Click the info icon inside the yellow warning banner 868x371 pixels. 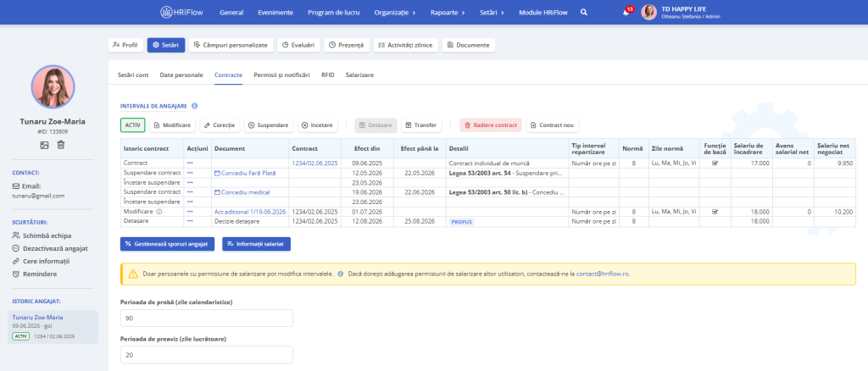click(x=340, y=274)
